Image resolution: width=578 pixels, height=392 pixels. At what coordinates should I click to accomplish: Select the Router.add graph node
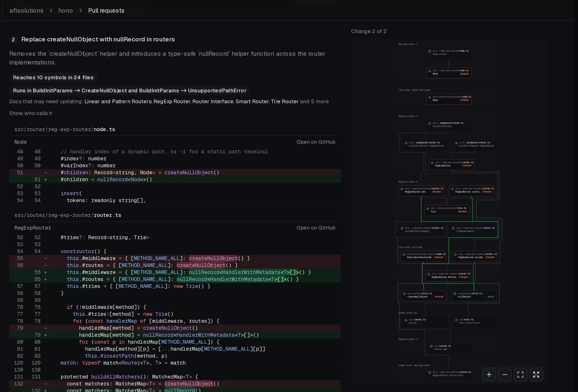(x=450, y=348)
